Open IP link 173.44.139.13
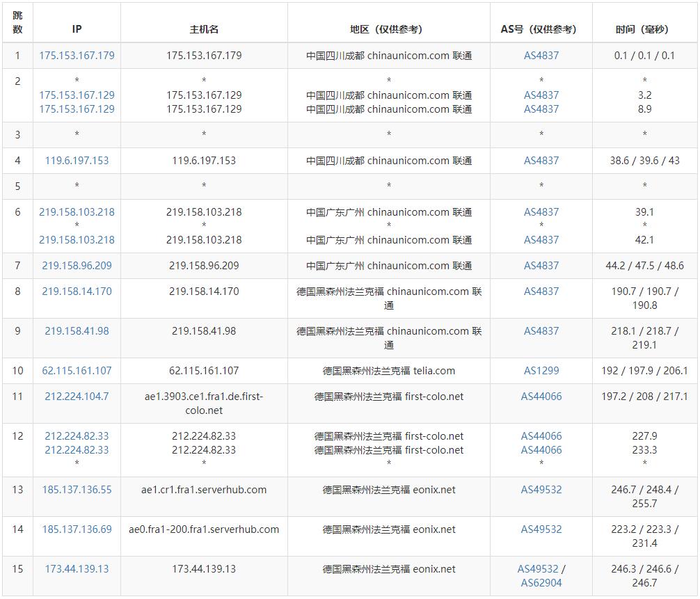Viewport: 700px width, 599px height. point(77,569)
